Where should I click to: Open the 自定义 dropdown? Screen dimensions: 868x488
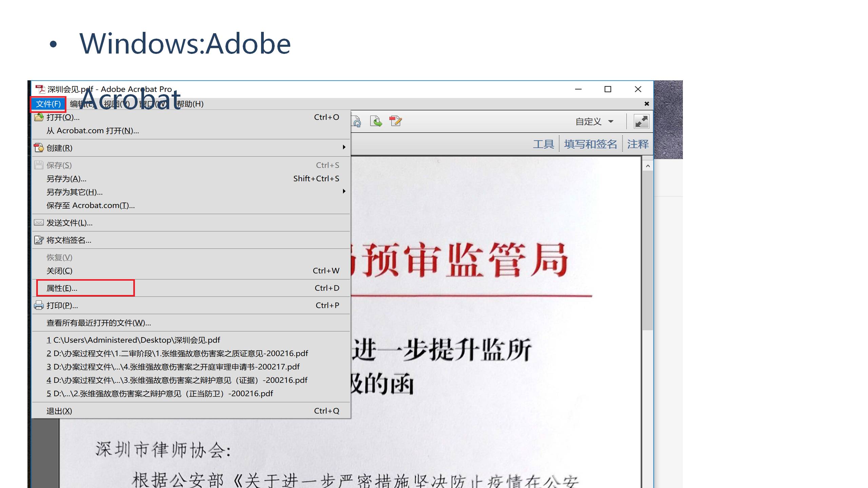[x=594, y=121]
